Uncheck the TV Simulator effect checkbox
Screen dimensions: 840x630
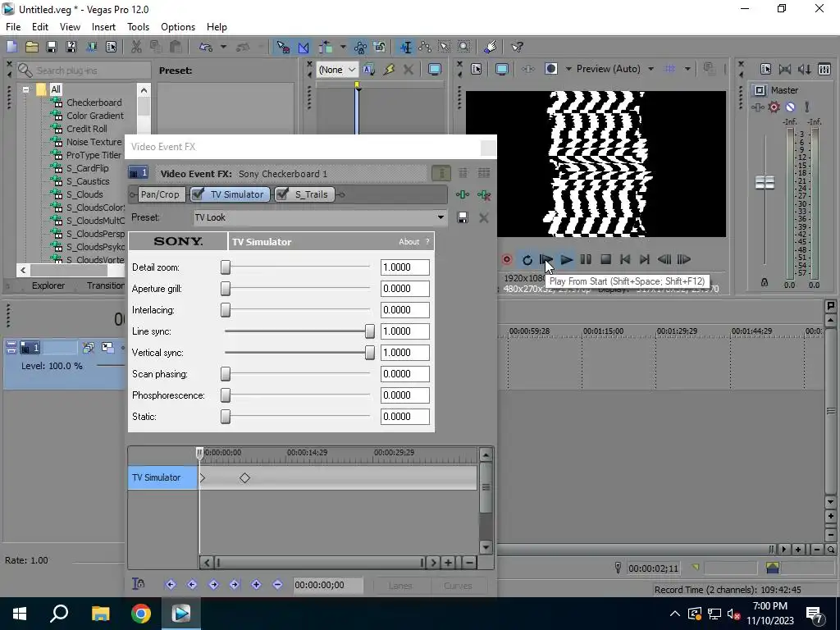198,194
